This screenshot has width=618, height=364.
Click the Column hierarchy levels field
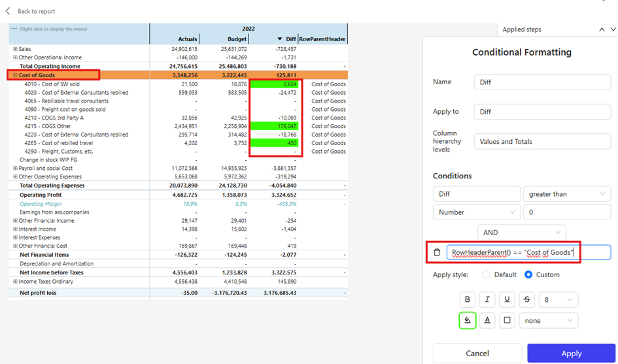click(x=542, y=141)
